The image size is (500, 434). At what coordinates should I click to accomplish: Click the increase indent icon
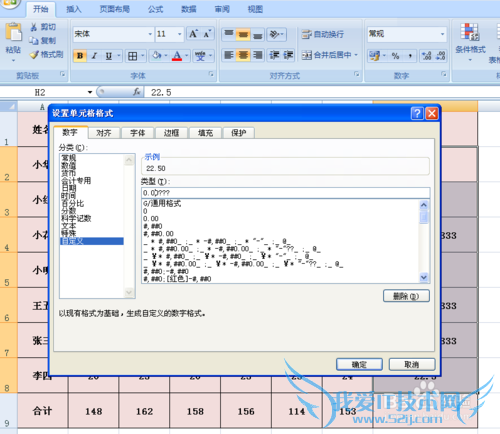click(288, 55)
